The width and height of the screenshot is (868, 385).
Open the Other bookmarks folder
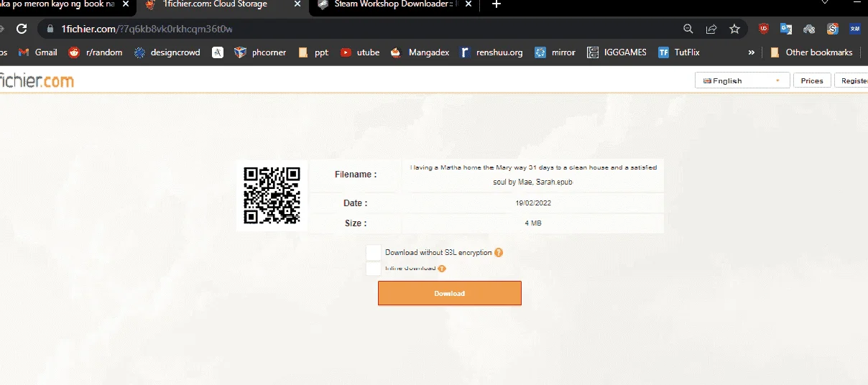pyautogui.click(x=811, y=52)
